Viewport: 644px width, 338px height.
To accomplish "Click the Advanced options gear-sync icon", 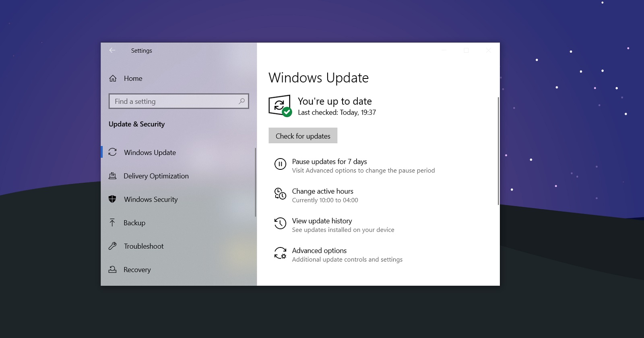I will (280, 253).
